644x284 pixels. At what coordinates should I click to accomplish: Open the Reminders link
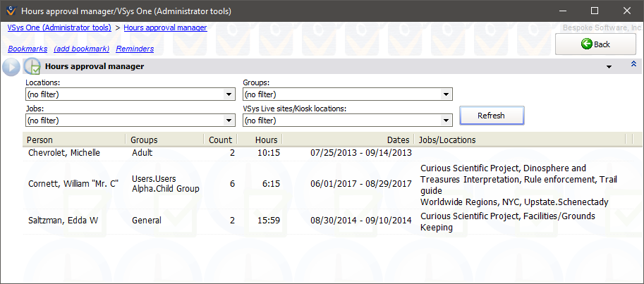(x=135, y=49)
